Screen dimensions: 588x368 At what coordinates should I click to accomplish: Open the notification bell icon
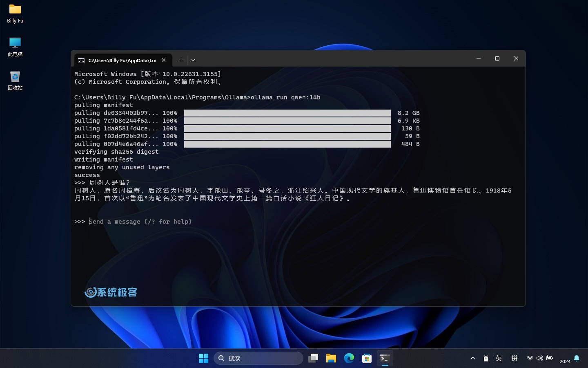click(577, 358)
